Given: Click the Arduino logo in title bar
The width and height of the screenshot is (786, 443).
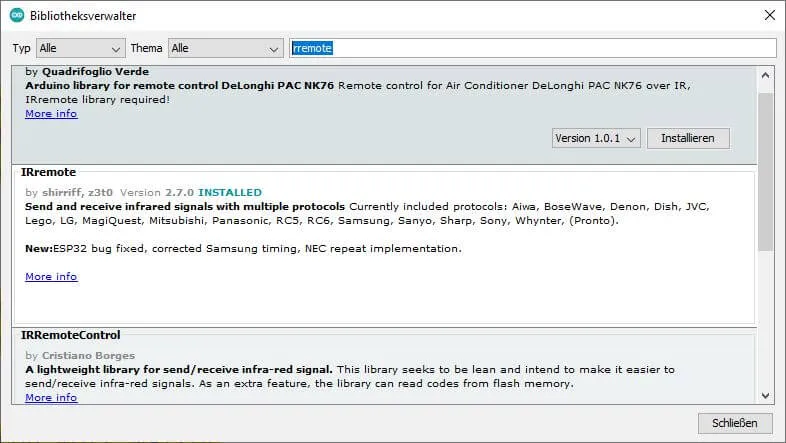Looking at the screenshot, I should click(17, 16).
